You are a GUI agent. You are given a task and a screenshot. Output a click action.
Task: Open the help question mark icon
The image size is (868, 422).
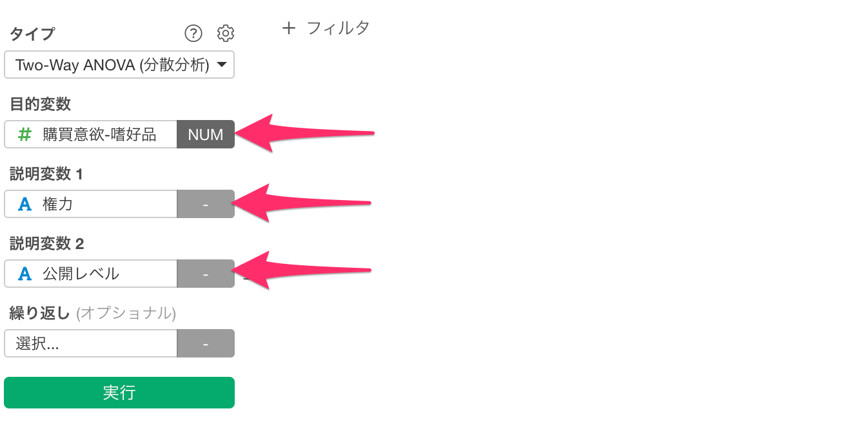[193, 33]
